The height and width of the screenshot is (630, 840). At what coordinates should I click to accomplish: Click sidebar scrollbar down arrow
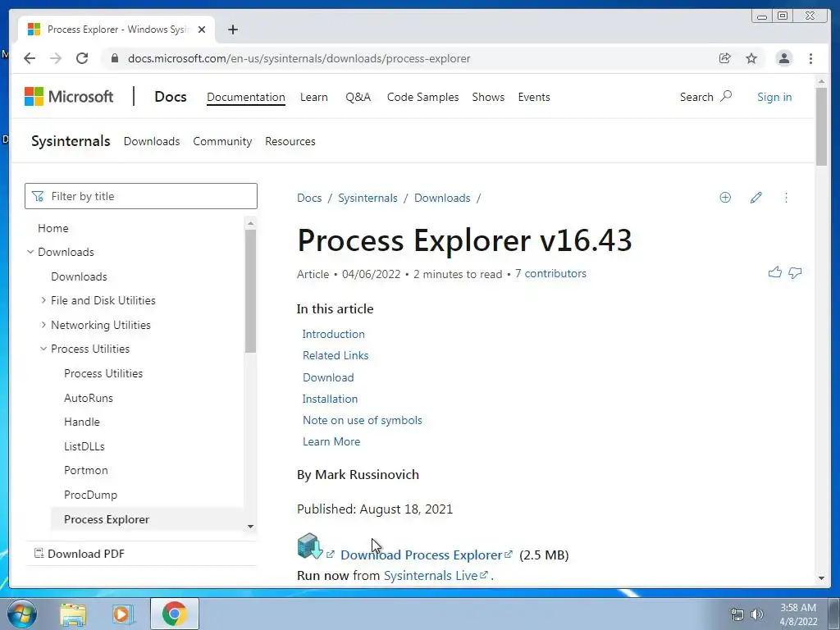pyautogui.click(x=250, y=527)
